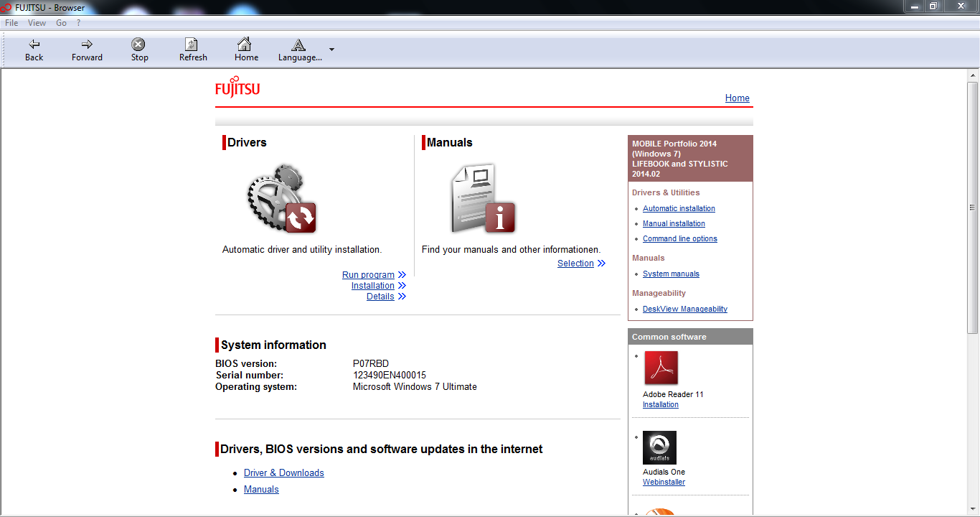Click the Selection link under Manuals
This screenshot has width=980, height=517.
tap(575, 264)
